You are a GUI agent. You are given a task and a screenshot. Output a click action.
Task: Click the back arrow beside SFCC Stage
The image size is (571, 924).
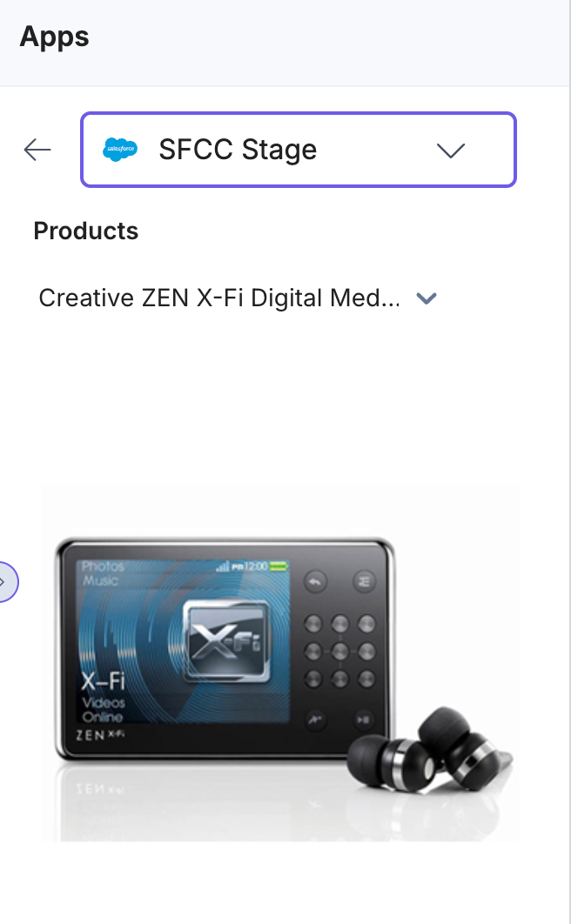pos(37,150)
